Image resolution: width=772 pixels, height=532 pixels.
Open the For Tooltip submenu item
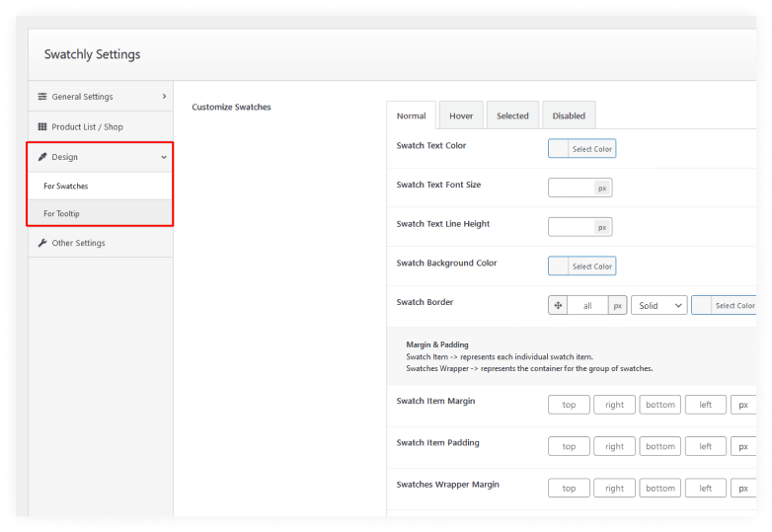[61, 213]
